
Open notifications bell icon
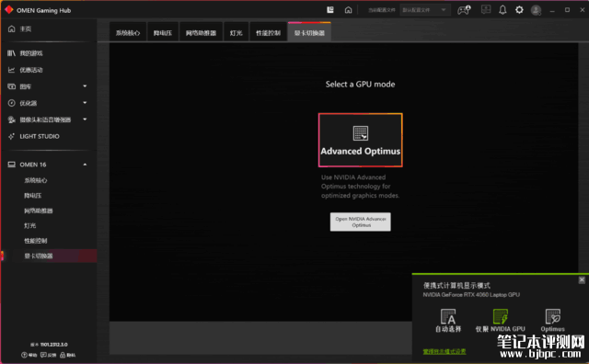[502, 10]
